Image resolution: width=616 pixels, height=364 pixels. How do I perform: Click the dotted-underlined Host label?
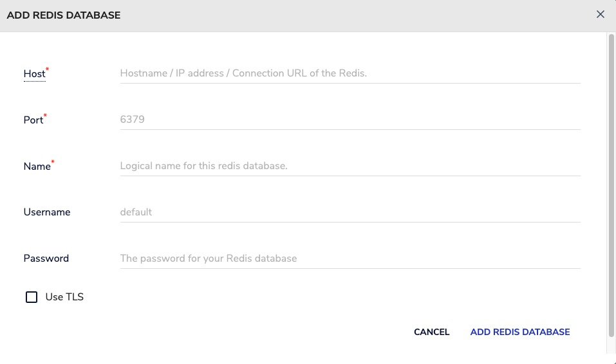[x=34, y=74]
